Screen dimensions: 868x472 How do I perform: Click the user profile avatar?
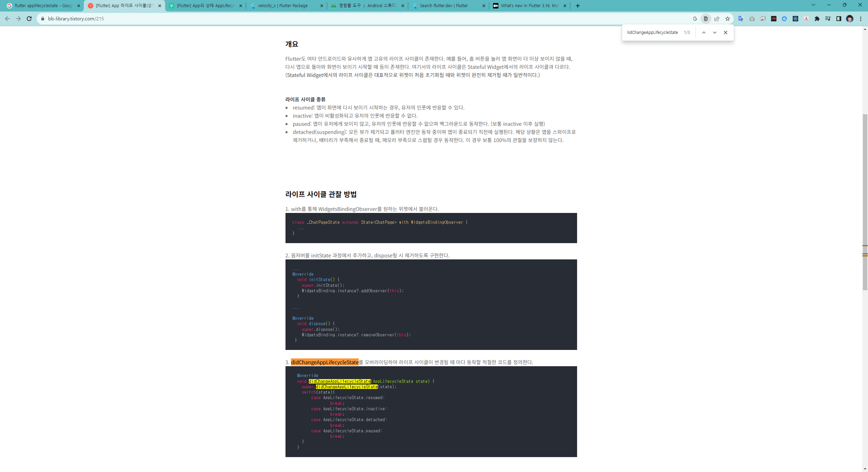coord(850,19)
